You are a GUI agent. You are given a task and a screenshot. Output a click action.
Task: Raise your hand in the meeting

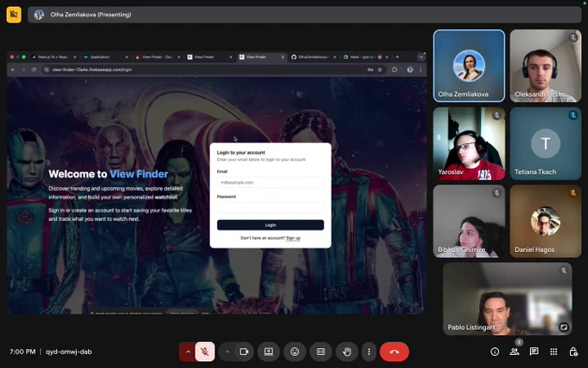348,352
